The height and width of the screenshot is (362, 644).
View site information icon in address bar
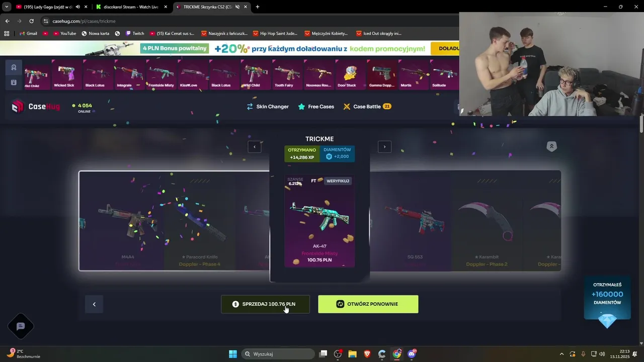coord(46,21)
